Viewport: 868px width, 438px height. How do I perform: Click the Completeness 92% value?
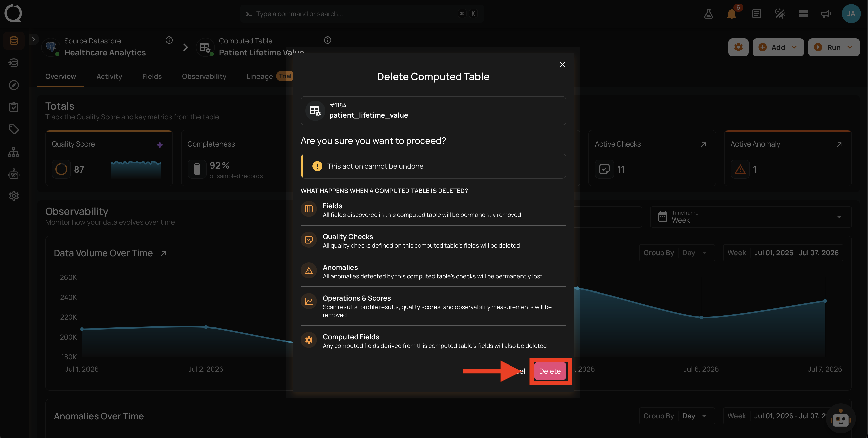point(219,165)
